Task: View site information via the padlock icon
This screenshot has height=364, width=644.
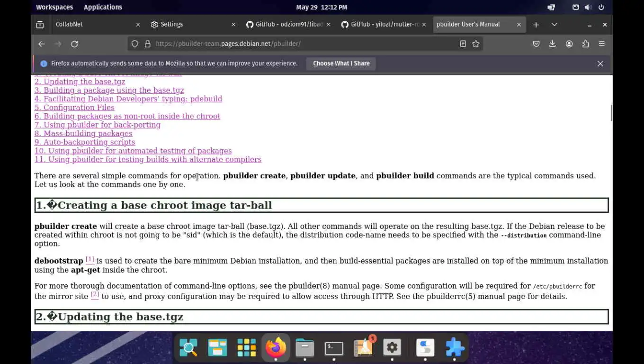Action: [147, 44]
